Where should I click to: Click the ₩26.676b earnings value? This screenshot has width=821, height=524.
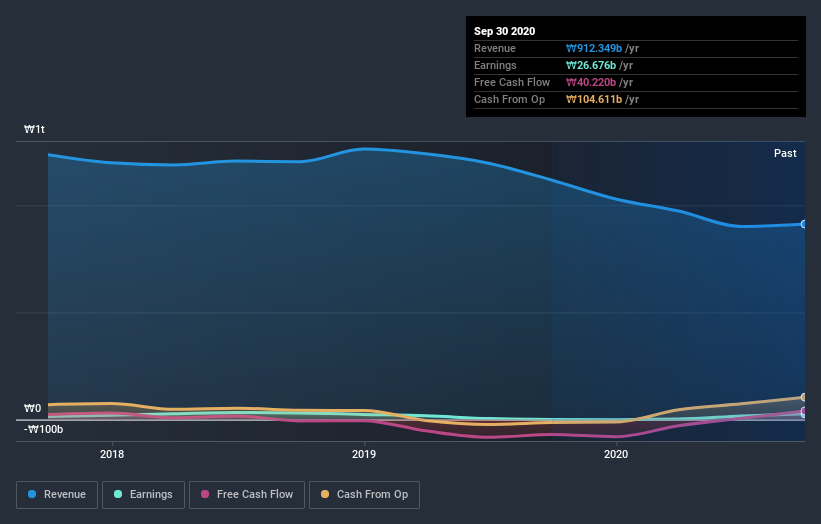pos(591,65)
